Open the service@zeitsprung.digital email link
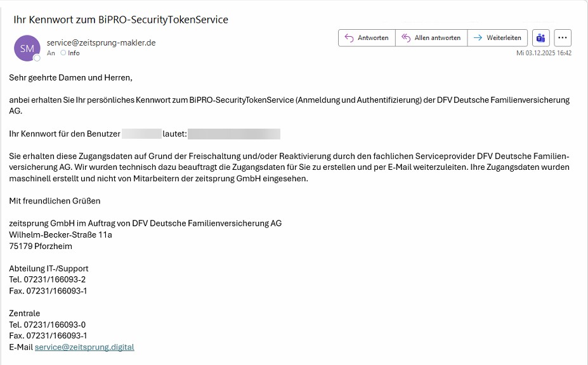The image size is (588, 365). pos(84,347)
